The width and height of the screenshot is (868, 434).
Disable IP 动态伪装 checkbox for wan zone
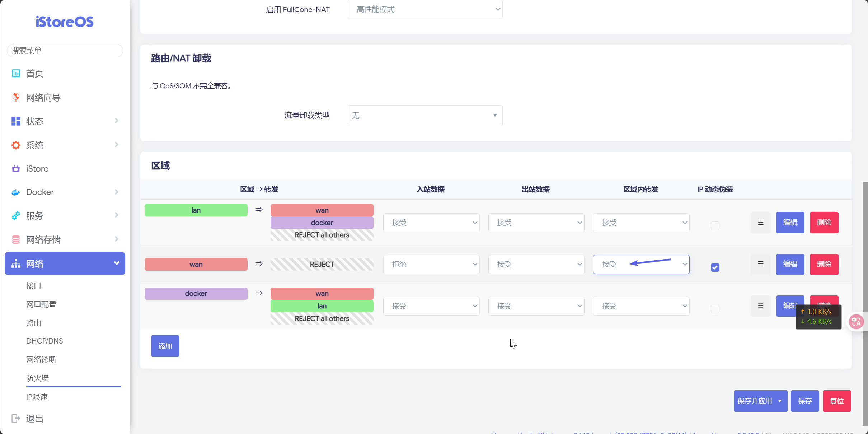tap(715, 267)
